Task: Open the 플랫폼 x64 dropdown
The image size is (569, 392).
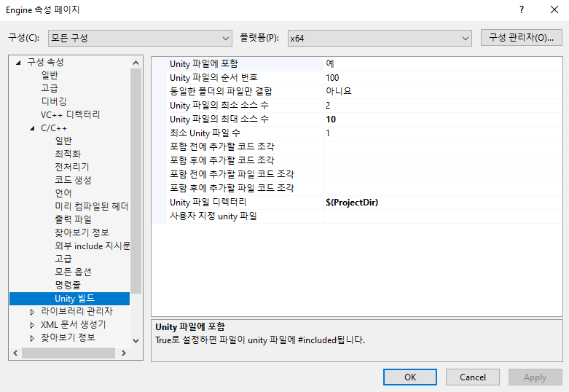Action: 380,38
